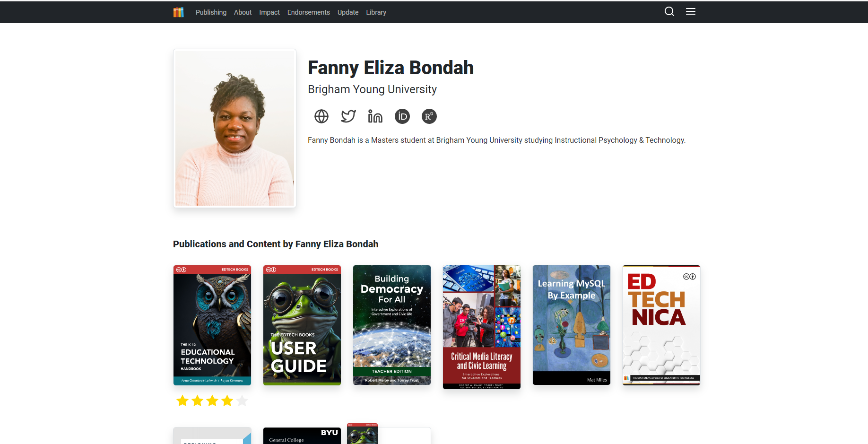Open the Learning MySQL By Example book
This screenshot has height=444, width=868.
572,325
